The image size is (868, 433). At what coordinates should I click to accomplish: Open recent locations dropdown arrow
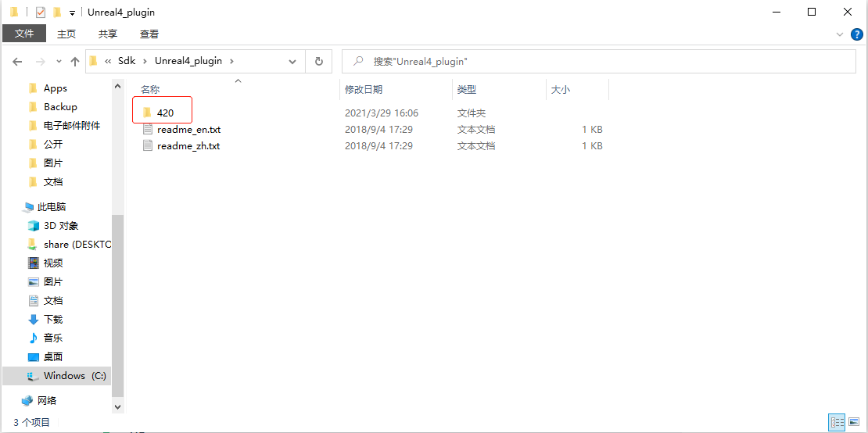(59, 62)
